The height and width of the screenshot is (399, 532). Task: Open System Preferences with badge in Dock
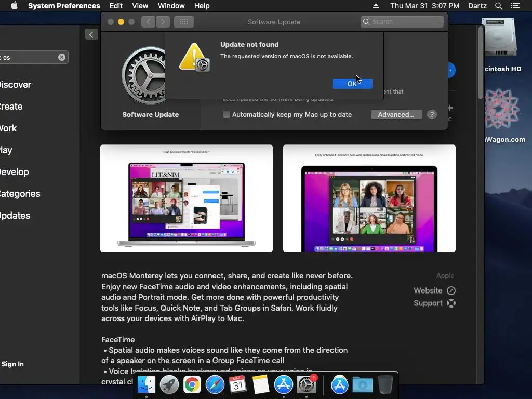point(307,385)
